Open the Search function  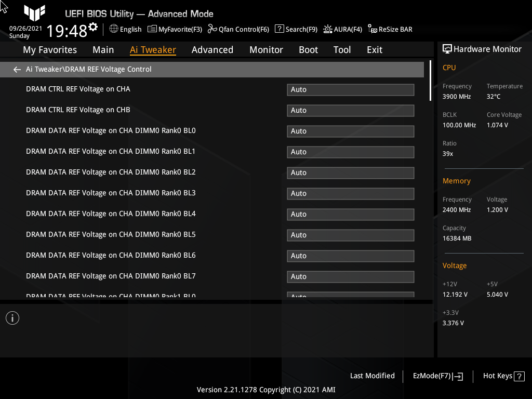[296, 29]
